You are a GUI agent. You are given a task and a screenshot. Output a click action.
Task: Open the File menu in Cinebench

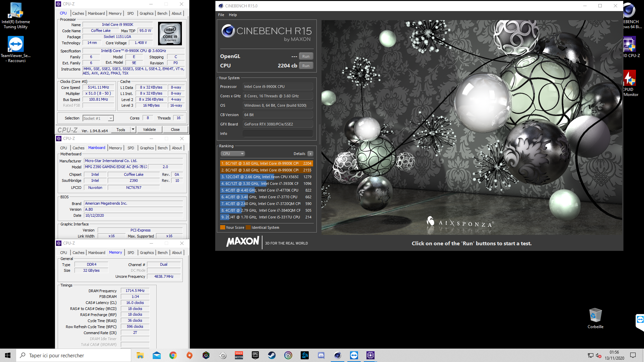pos(221,15)
